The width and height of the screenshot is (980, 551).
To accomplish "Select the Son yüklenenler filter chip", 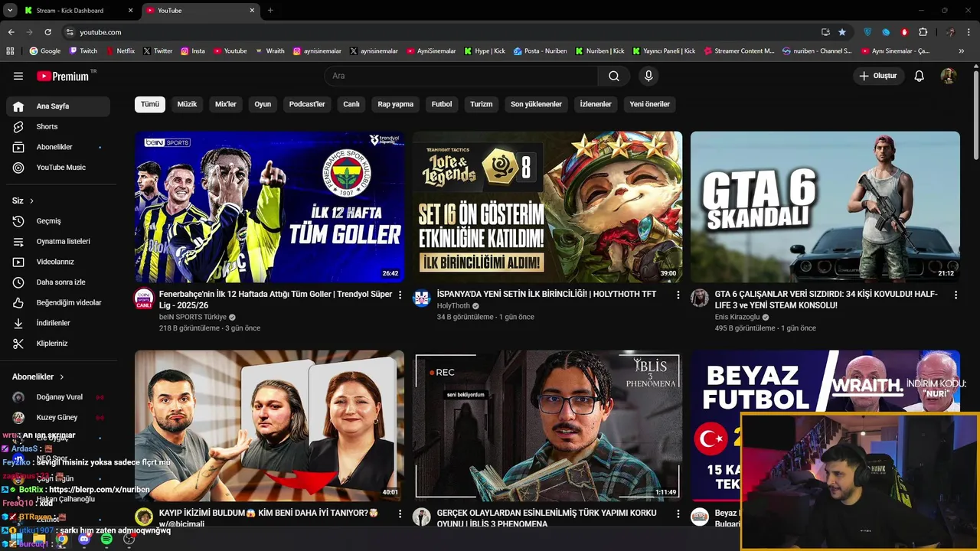I will [536, 104].
